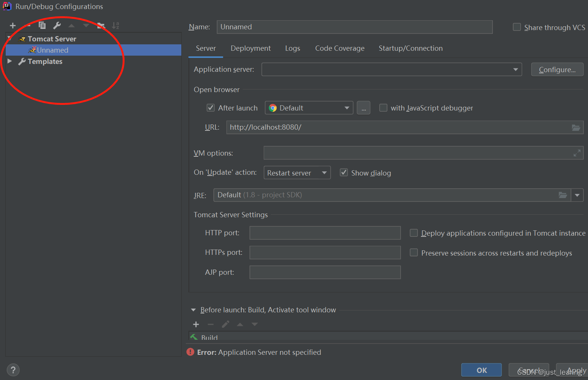The image size is (588, 380).
Task: Sort configurations alphabetically
Action: pyautogui.click(x=115, y=26)
